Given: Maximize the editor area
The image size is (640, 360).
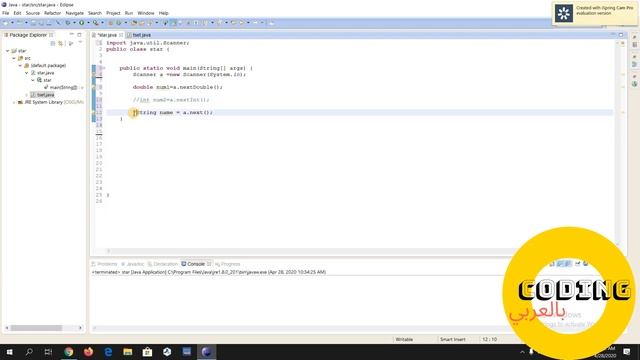Looking at the screenshot, I should [x=621, y=35].
